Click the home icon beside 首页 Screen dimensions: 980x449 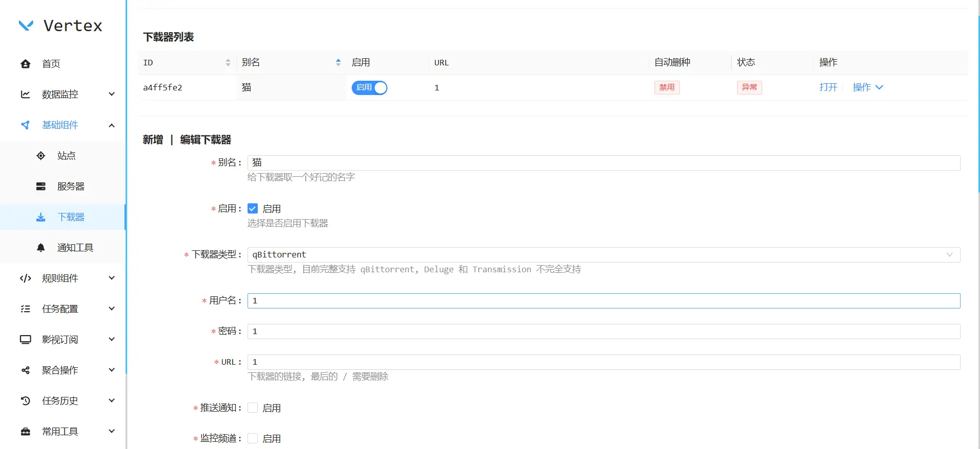pyautogui.click(x=26, y=64)
